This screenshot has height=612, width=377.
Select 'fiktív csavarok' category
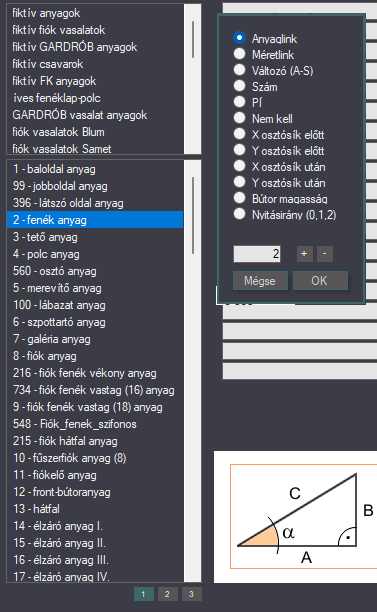click(x=95, y=64)
